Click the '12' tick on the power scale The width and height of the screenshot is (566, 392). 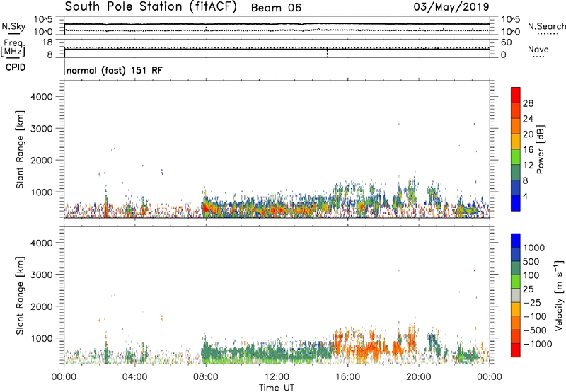528,166
